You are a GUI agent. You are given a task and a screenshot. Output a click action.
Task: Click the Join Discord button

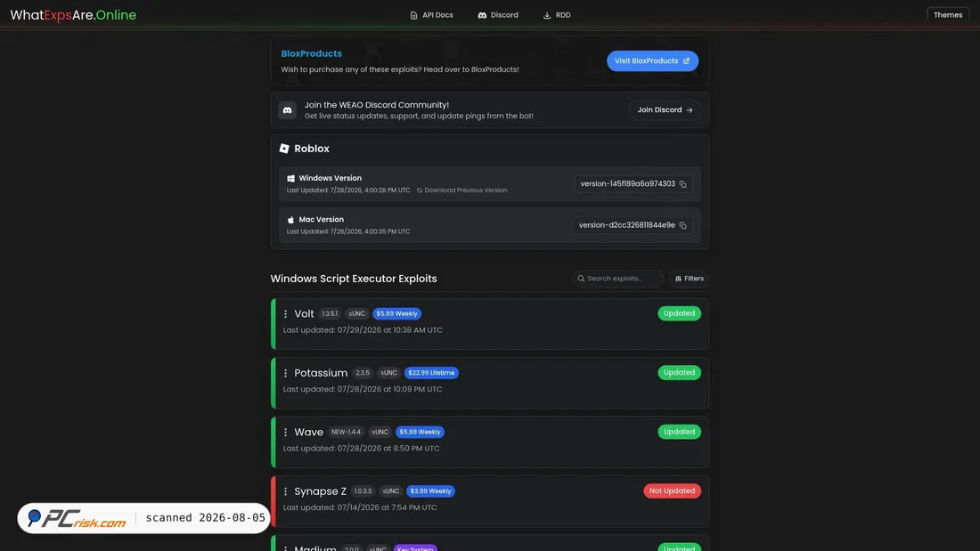tap(665, 110)
